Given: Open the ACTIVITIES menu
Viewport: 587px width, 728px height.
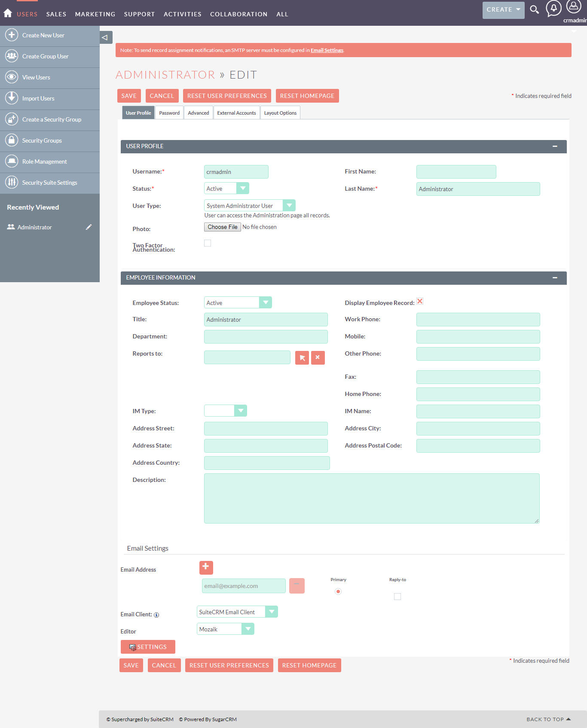Looking at the screenshot, I should point(182,14).
